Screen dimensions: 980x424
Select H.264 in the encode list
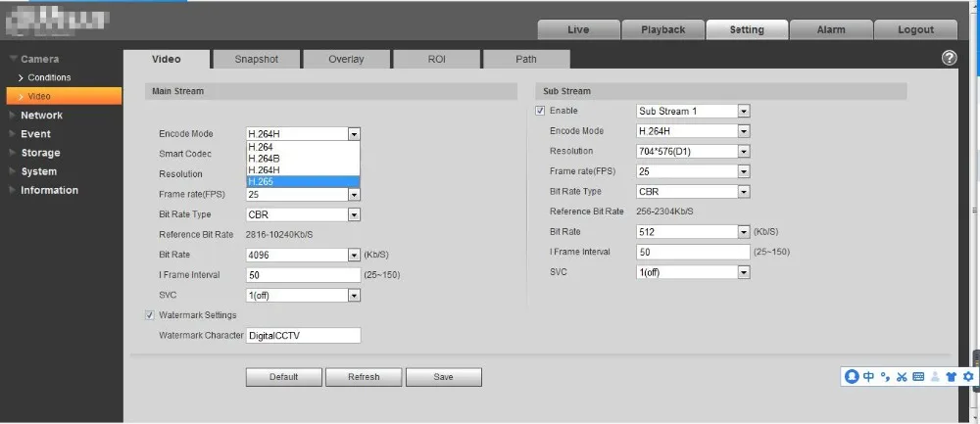303,147
